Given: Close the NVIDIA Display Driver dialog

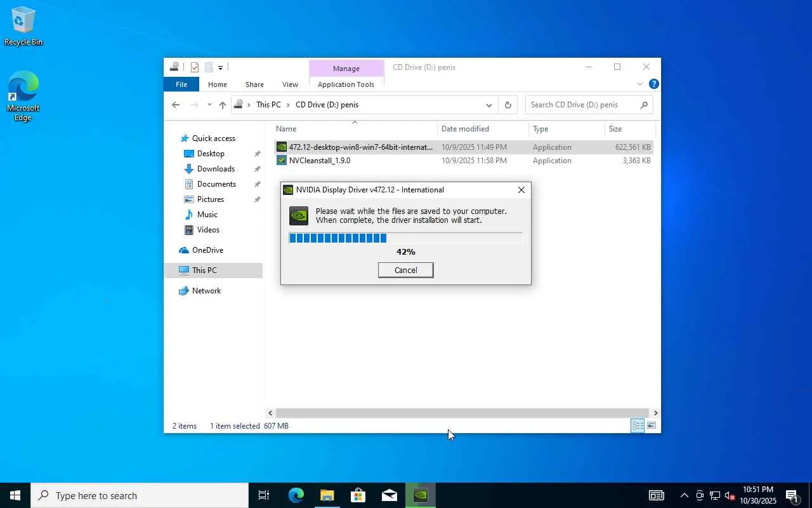Looking at the screenshot, I should pos(521,190).
